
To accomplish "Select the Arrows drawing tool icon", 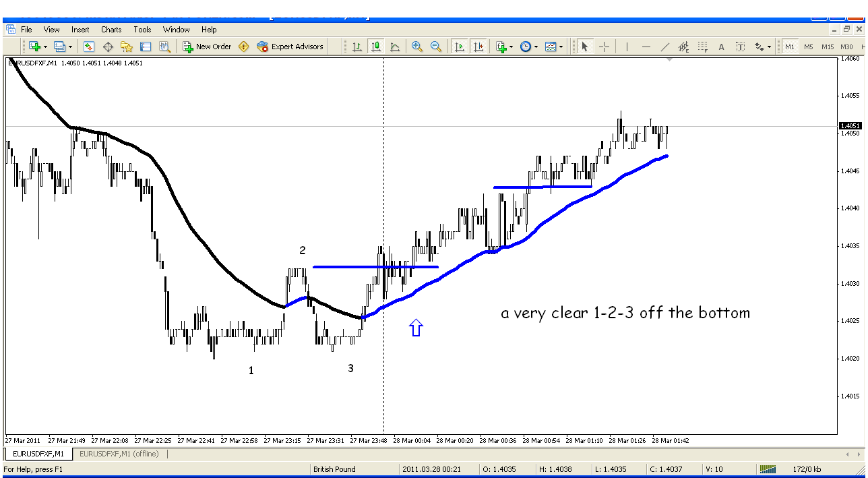I will (759, 47).
